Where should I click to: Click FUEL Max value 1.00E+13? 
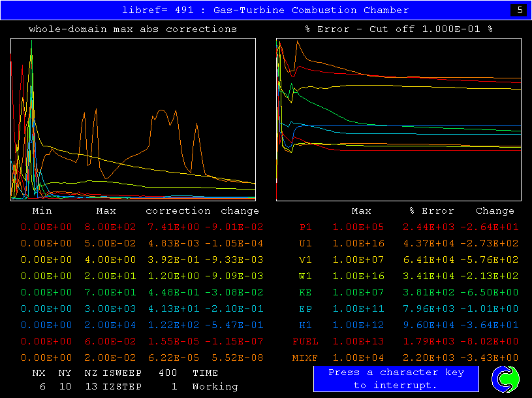[358, 341]
